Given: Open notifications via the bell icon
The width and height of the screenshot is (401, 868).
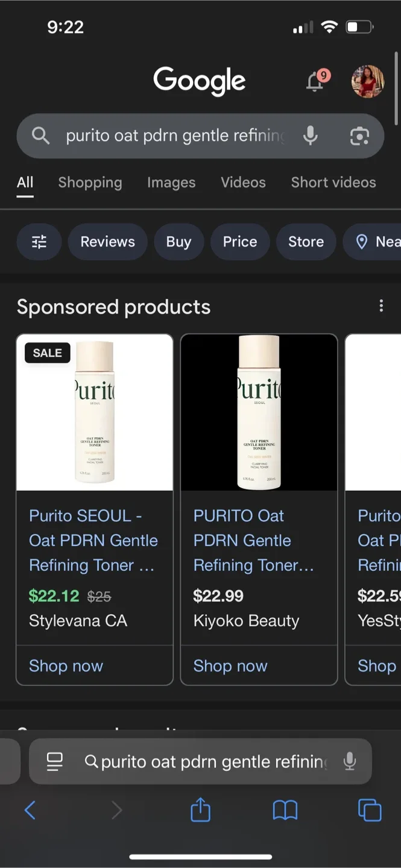Looking at the screenshot, I should (314, 81).
